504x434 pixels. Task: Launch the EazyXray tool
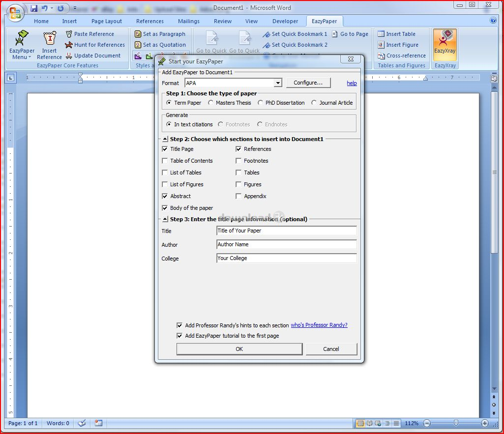(x=445, y=45)
